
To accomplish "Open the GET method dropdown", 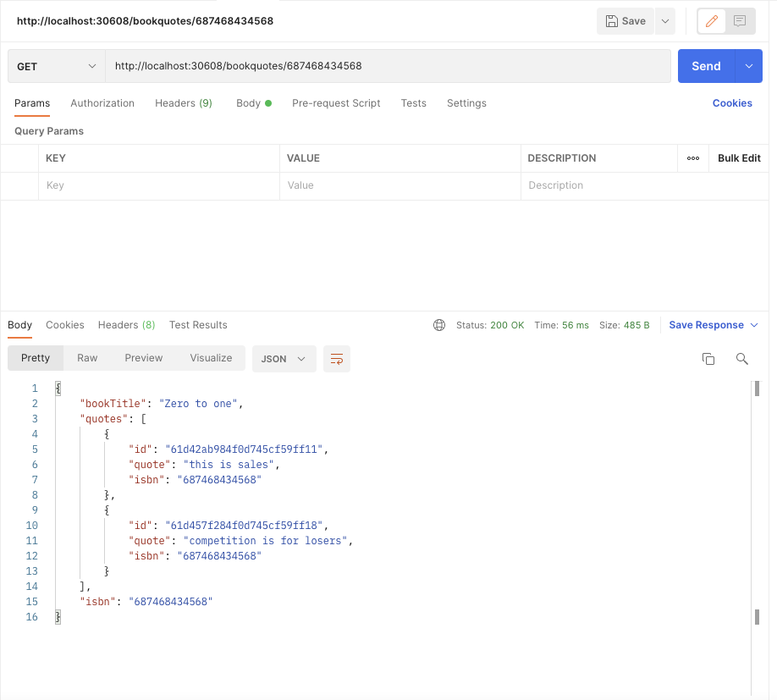I will 56,65.
